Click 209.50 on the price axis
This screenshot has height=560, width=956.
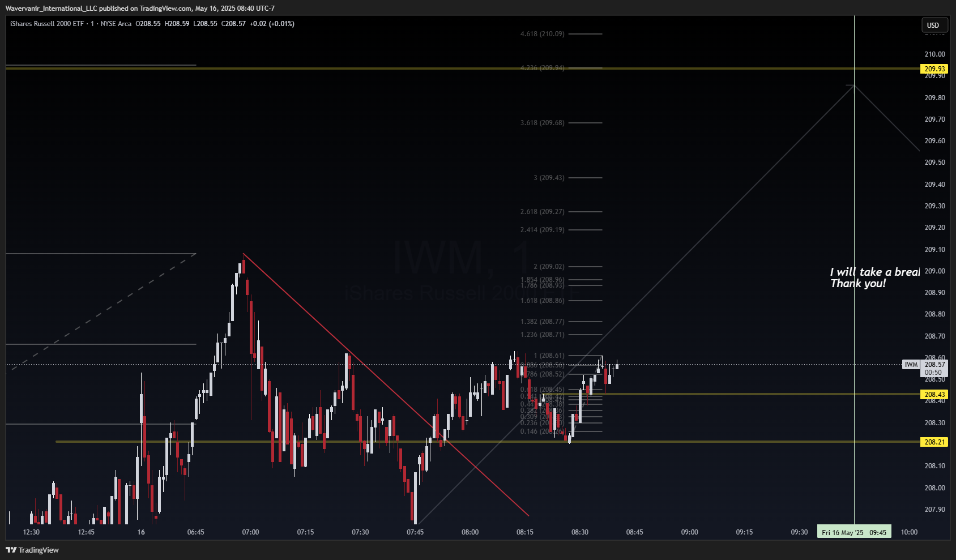[934, 163]
